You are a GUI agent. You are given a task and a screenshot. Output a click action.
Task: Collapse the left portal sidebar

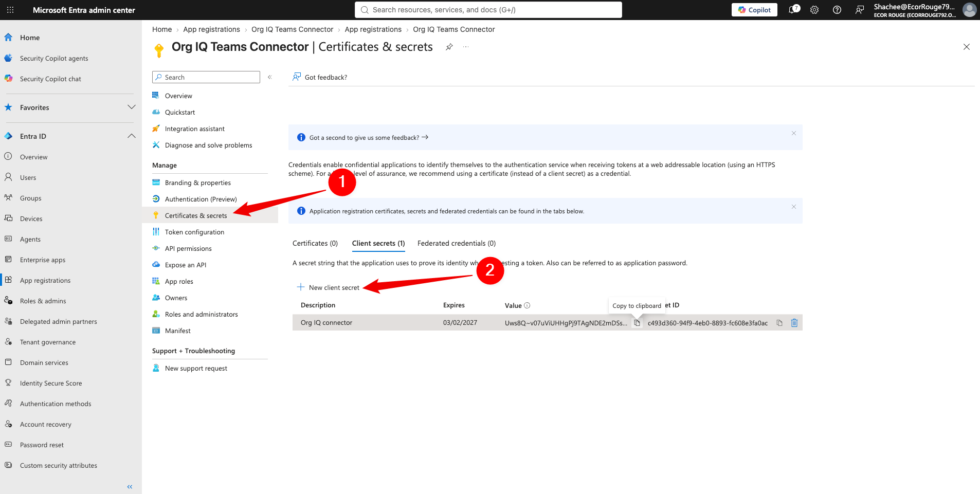(x=130, y=486)
